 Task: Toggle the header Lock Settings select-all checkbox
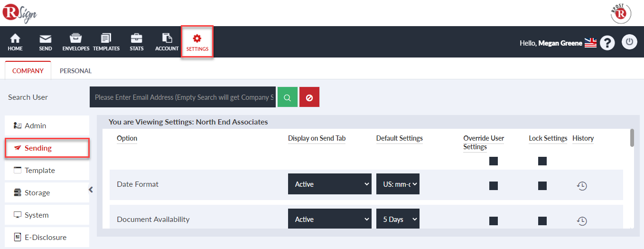(542, 161)
